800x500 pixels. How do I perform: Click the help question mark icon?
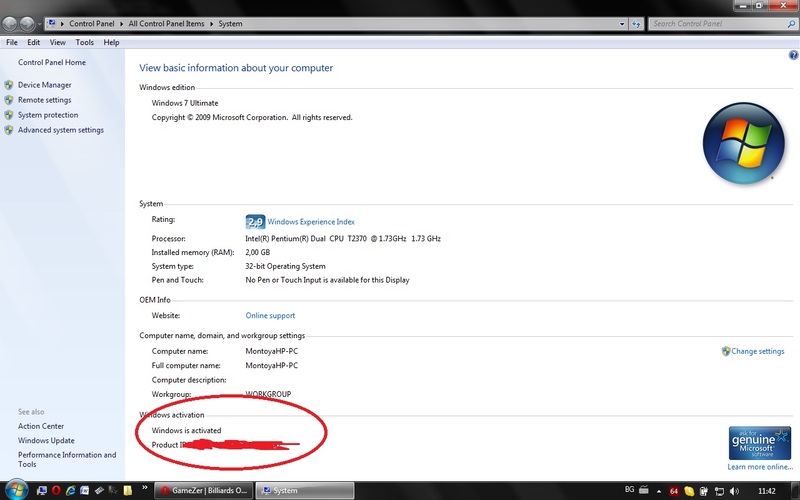coord(793,55)
